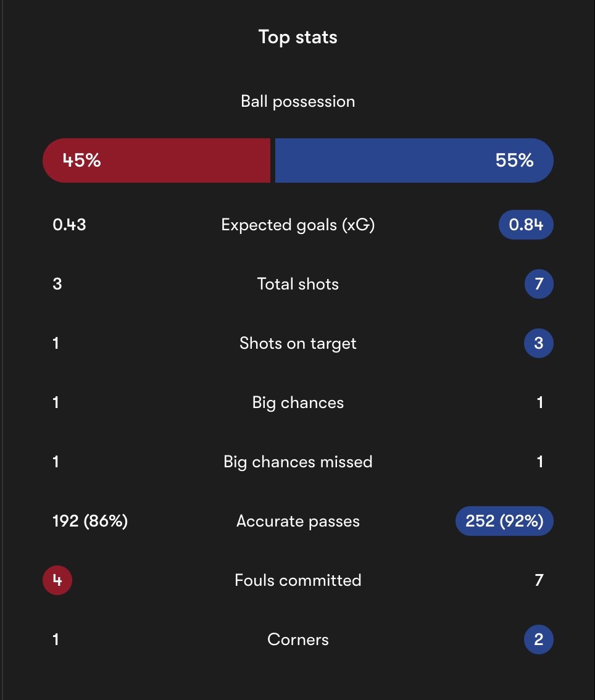Click the blue 2 corners badge
Screen dimensions: 595x700
click(539, 640)
